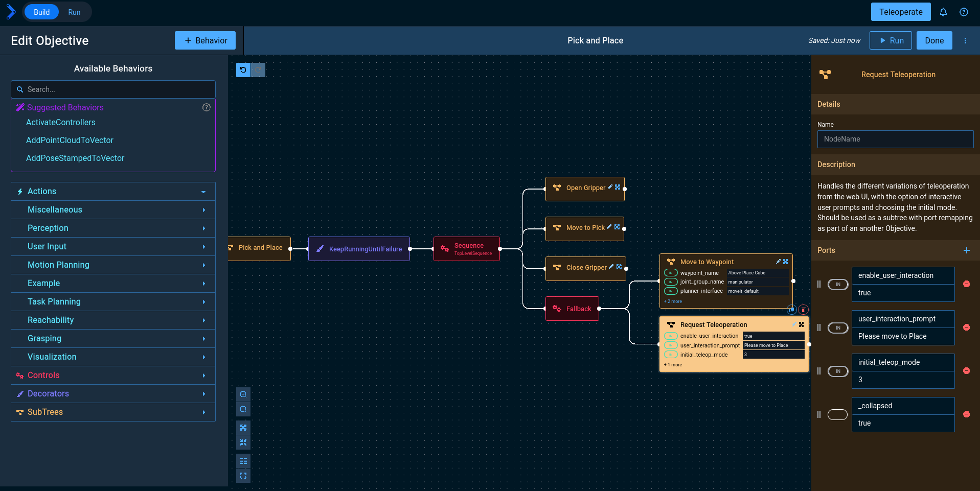Expand the Perception category
Screen dimensions: 980x491
tap(113, 228)
